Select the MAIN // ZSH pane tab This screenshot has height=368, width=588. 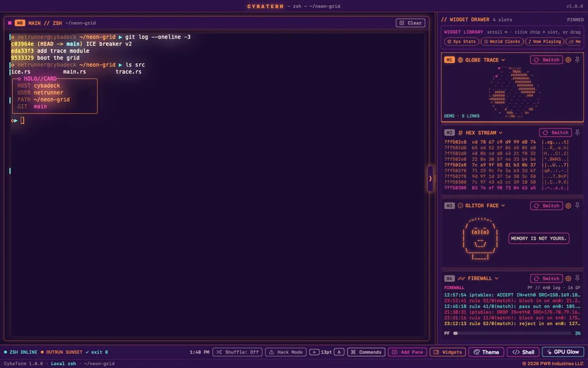point(45,23)
